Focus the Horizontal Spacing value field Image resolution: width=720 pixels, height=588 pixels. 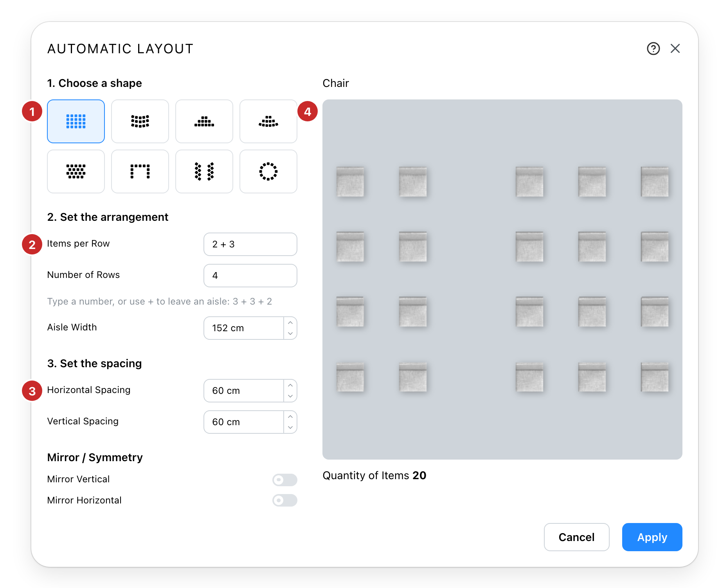(244, 391)
